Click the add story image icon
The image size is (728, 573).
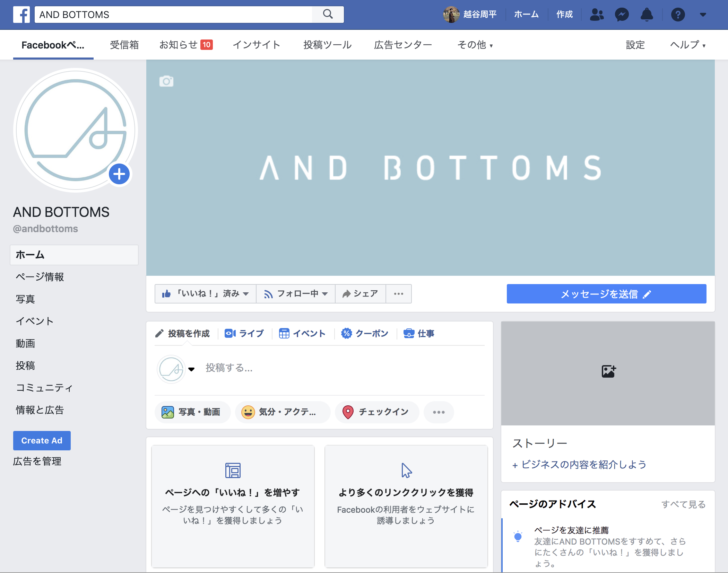(608, 371)
